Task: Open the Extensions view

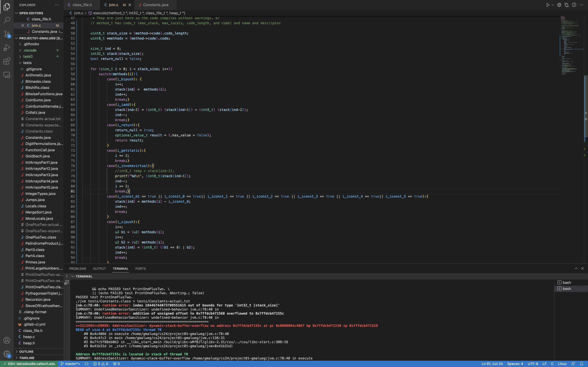Action: pos(7,61)
